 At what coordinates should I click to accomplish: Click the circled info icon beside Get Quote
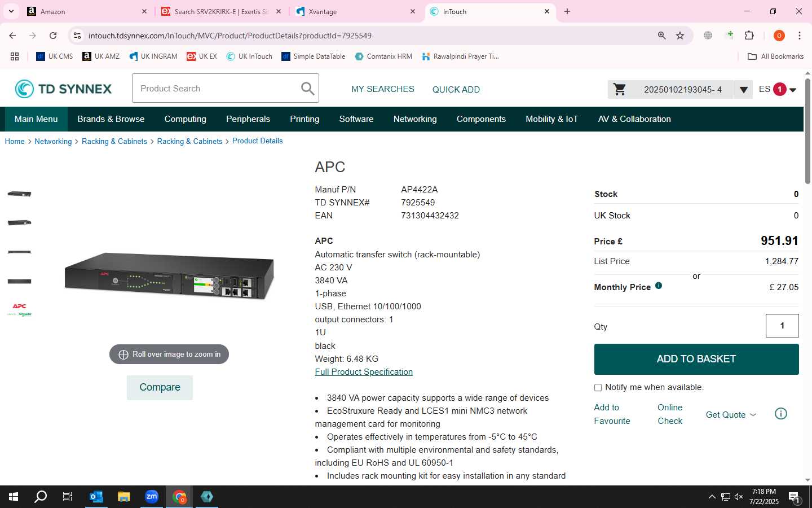[781, 414]
